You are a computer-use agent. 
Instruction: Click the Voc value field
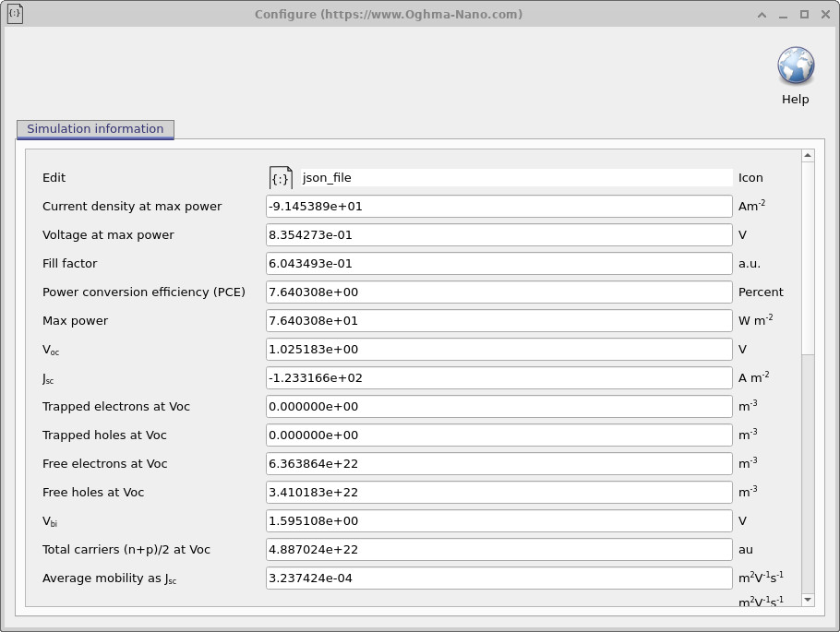point(498,349)
